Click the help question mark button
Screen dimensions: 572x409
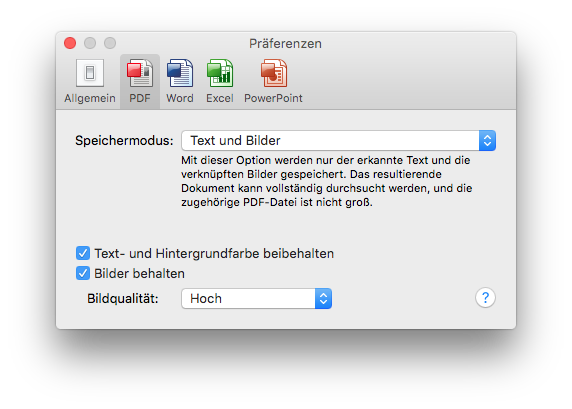point(485,298)
